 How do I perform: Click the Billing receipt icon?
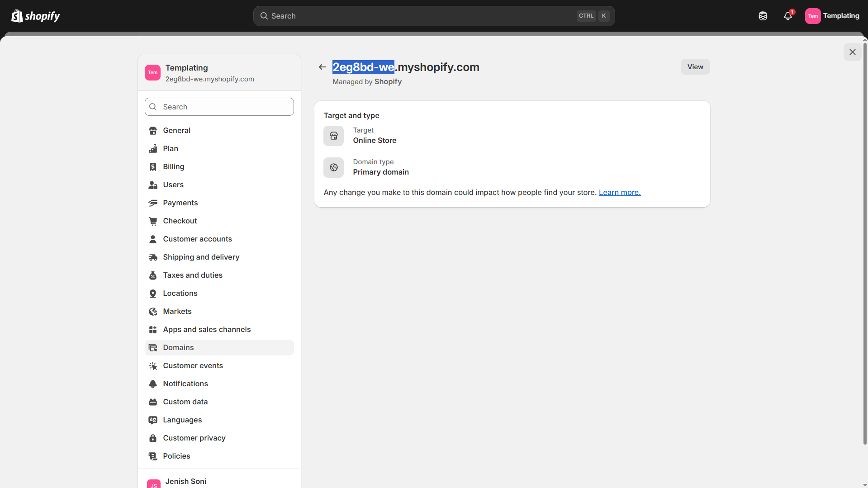[153, 167]
